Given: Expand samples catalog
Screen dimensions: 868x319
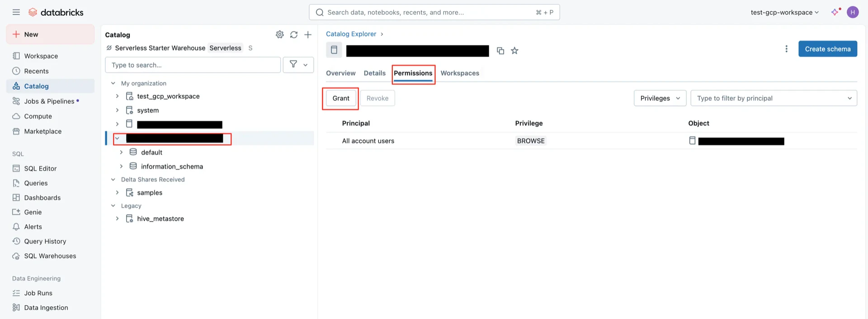Looking at the screenshot, I should coord(117,193).
